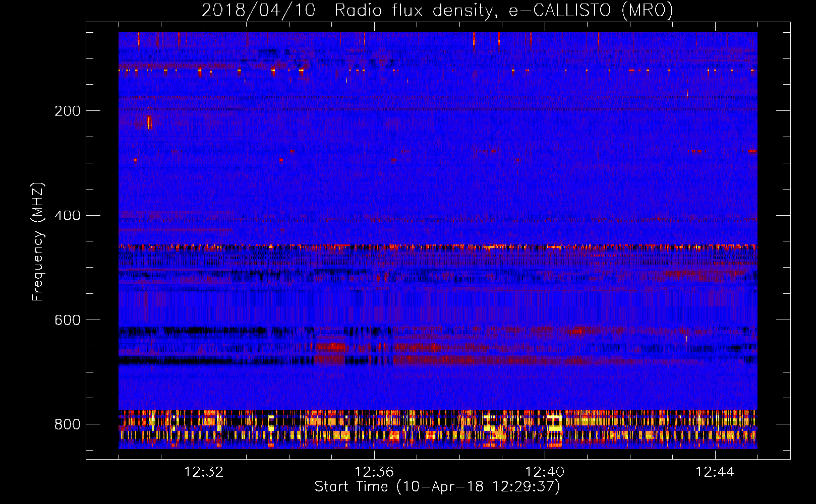Screen dimensions: 816x504
Task: Click the red emission patch near 650 MHz at 12:35
Action: [x=331, y=347]
